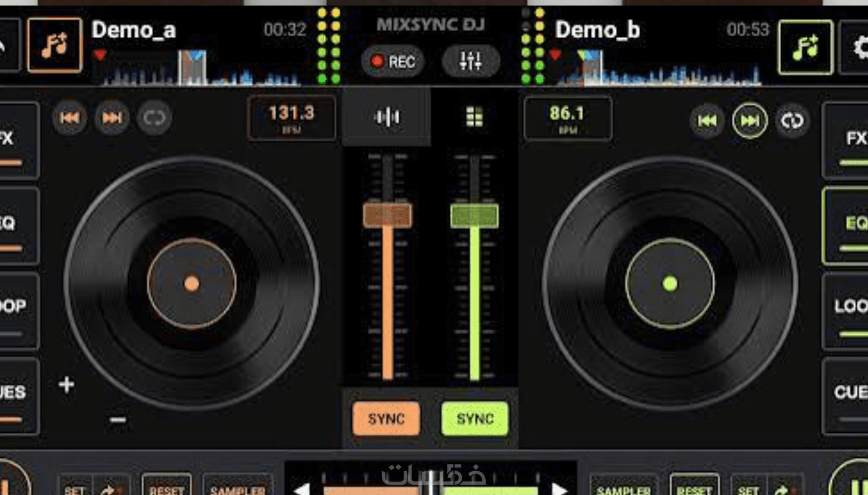
Task: Click the 00:32 time display on deck A
Action: [285, 30]
